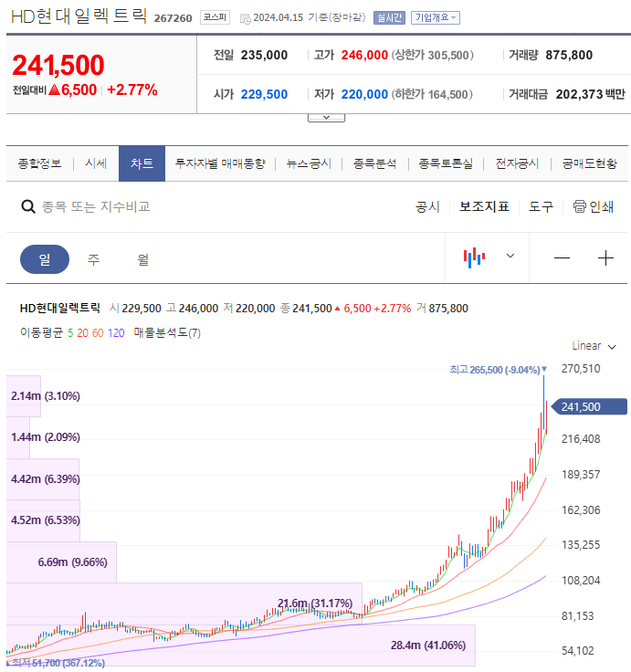
Task: Switch to 주 (weekly) period
Action: pos(93,259)
